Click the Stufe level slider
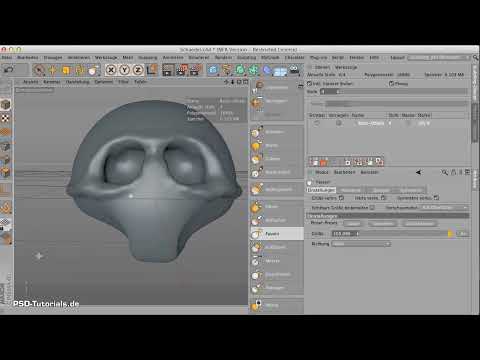The image size is (480, 360). click(394, 91)
